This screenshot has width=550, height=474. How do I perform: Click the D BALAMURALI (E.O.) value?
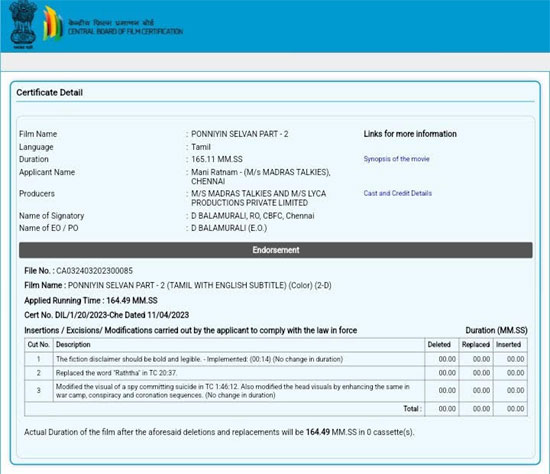229,228
